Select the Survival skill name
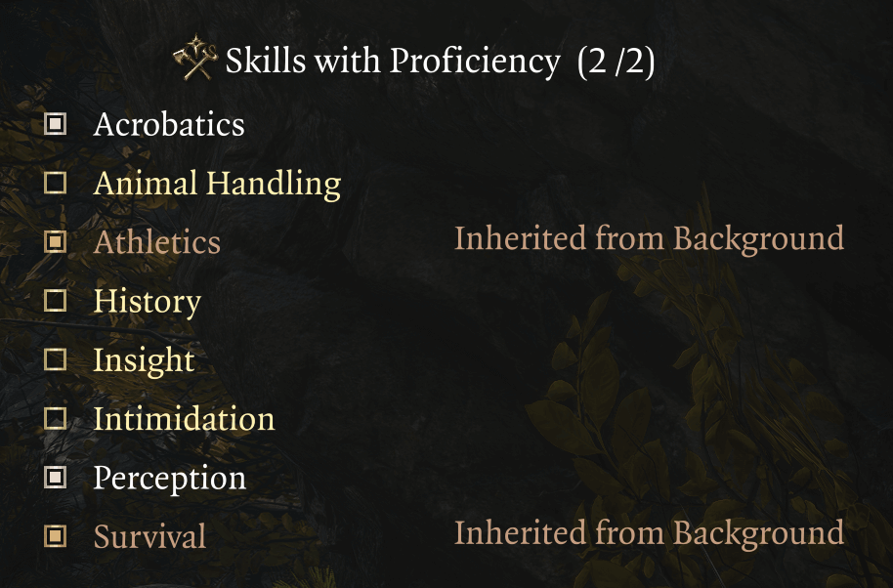This screenshot has height=588, width=893. [x=149, y=537]
